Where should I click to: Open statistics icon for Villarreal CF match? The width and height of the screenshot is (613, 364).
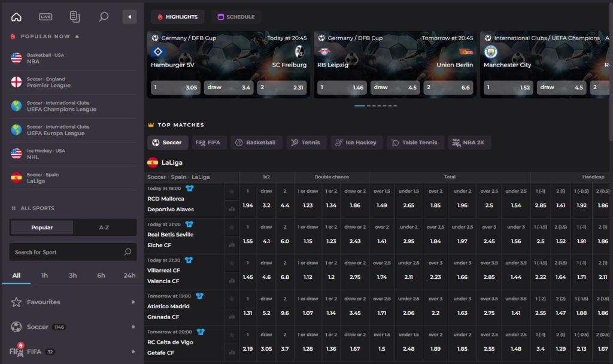[x=232, y=281]
